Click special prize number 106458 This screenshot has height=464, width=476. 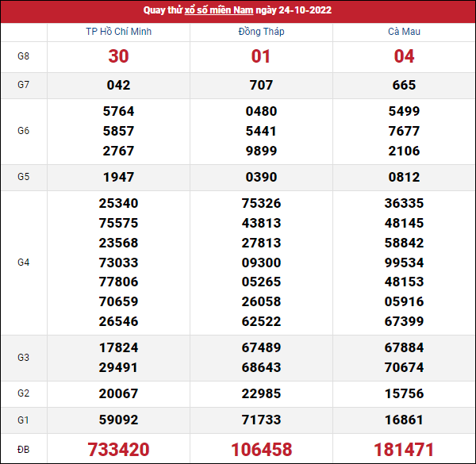(x=261, y=448)
